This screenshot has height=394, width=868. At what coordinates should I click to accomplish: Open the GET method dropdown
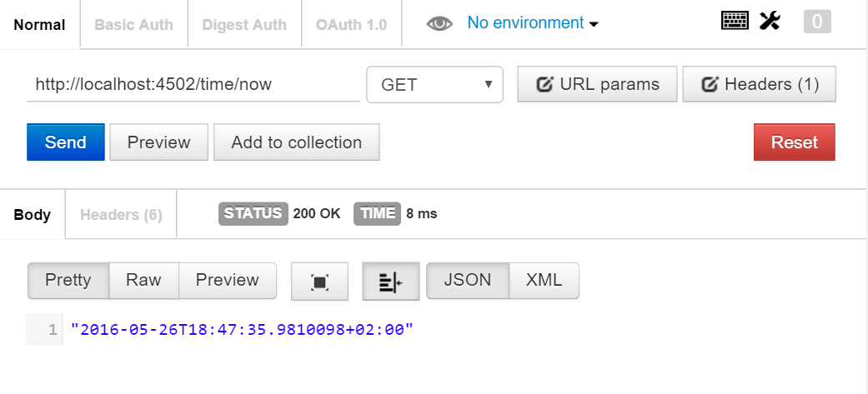click(x=434, y=84)
